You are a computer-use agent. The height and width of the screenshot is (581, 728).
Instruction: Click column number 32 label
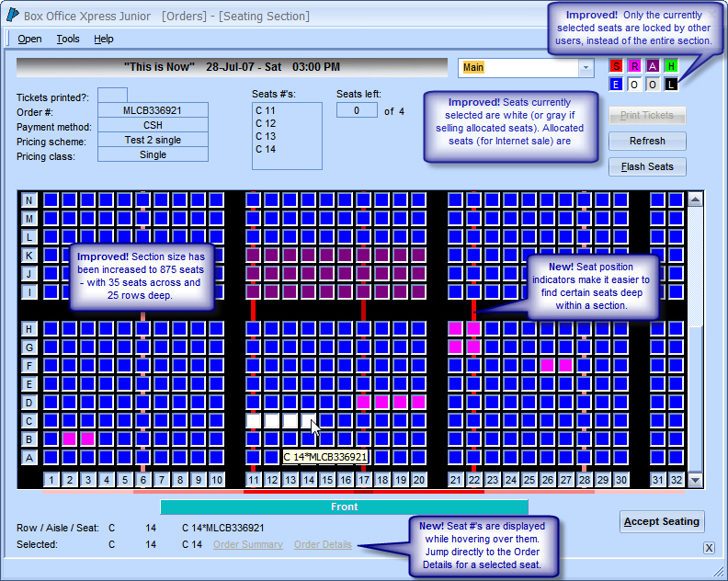(x=676, y=480)
